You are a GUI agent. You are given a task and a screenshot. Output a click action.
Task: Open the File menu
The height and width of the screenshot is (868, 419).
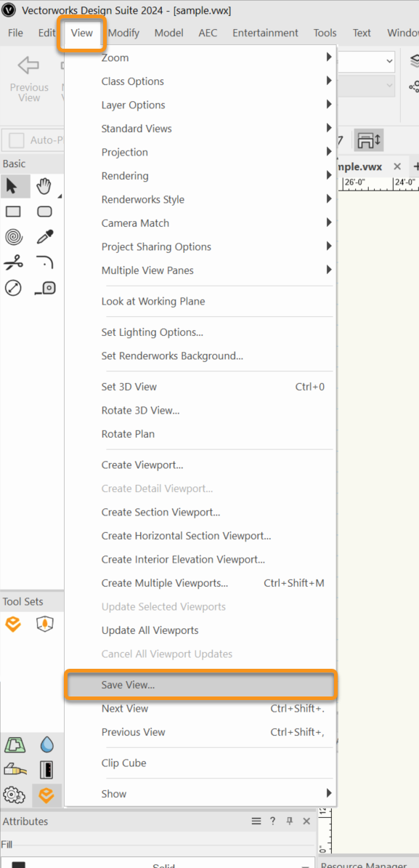15,33
